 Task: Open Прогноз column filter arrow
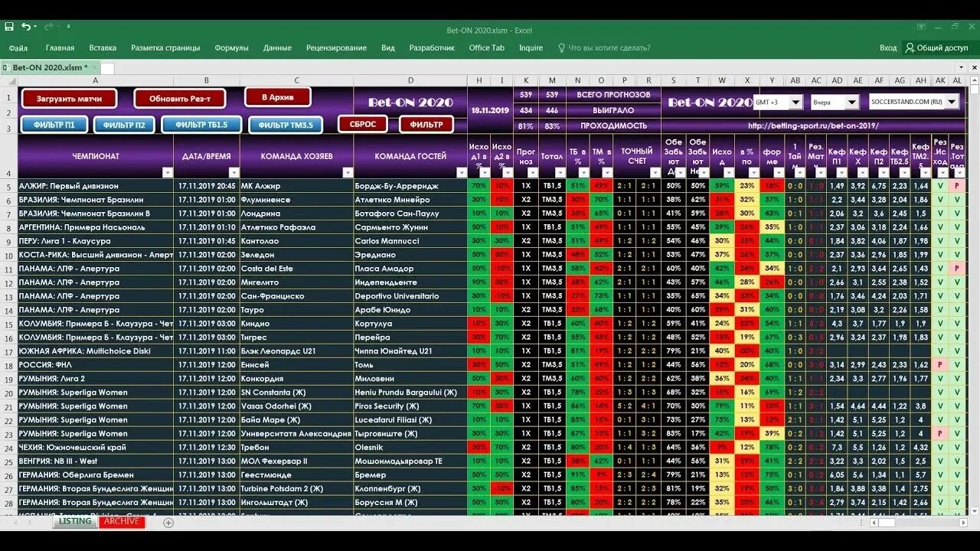coord(531,173)
